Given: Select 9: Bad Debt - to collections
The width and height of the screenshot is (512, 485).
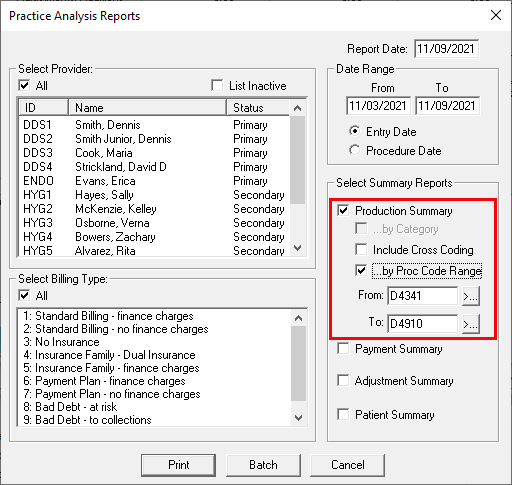Looking at the screenshot, I should pos(155,420).
